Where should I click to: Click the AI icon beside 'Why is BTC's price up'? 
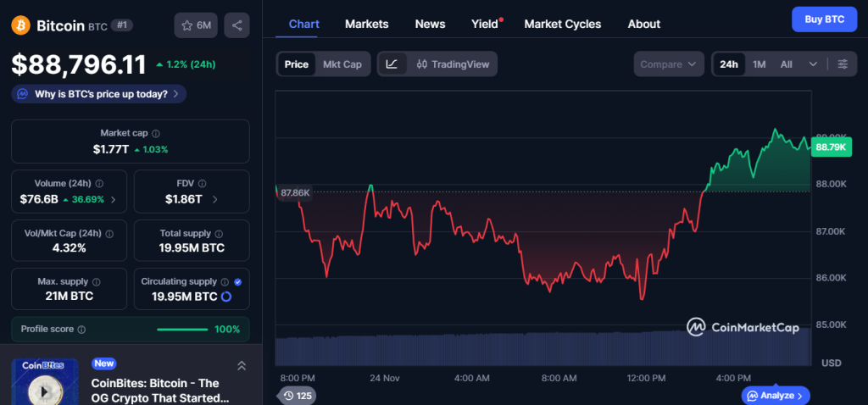pyautogui.click(x=23, y=94)
